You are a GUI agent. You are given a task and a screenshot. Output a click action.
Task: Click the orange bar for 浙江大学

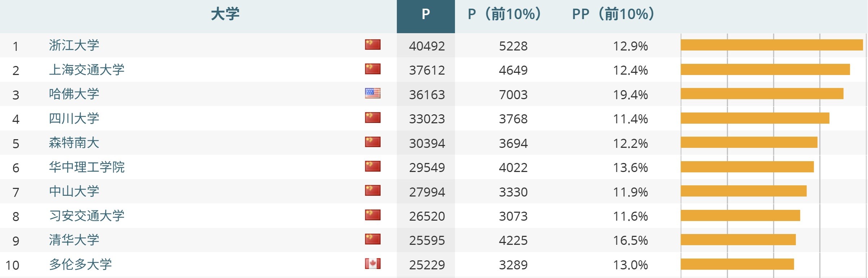click(x=772, y=45)
